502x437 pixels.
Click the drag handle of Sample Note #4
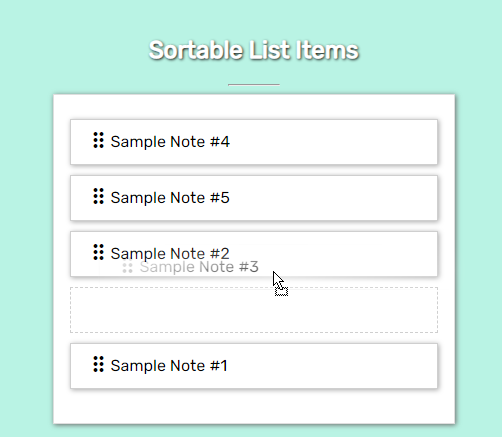(98, 140)
